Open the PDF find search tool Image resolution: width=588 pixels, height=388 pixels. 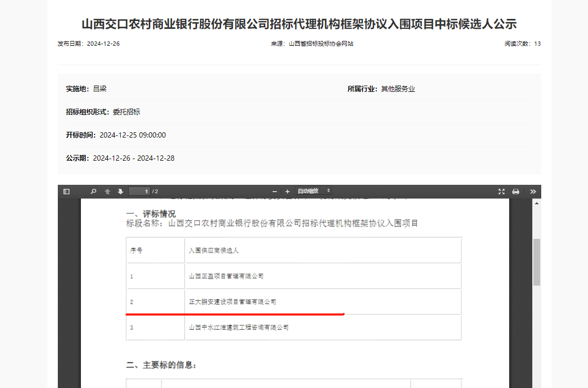(94, 192)
